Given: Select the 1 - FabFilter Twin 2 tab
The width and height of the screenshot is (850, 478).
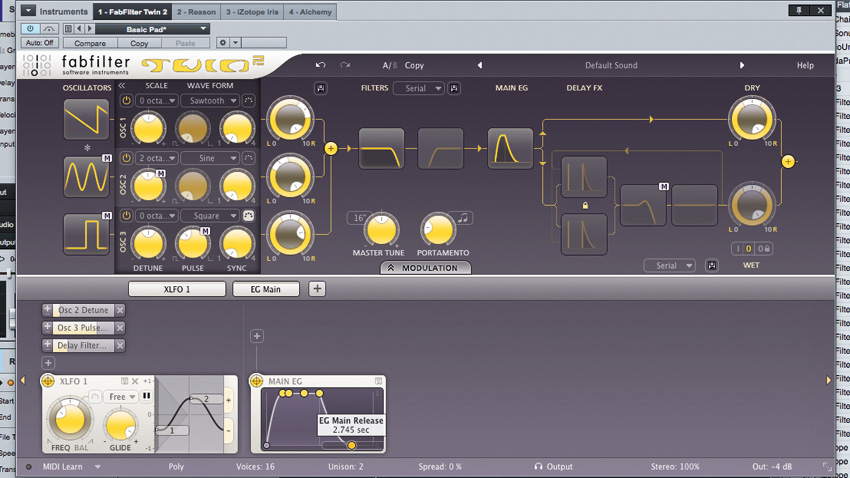Looking at the screenshot, I should pyautogui.click(x=132, y=11).
